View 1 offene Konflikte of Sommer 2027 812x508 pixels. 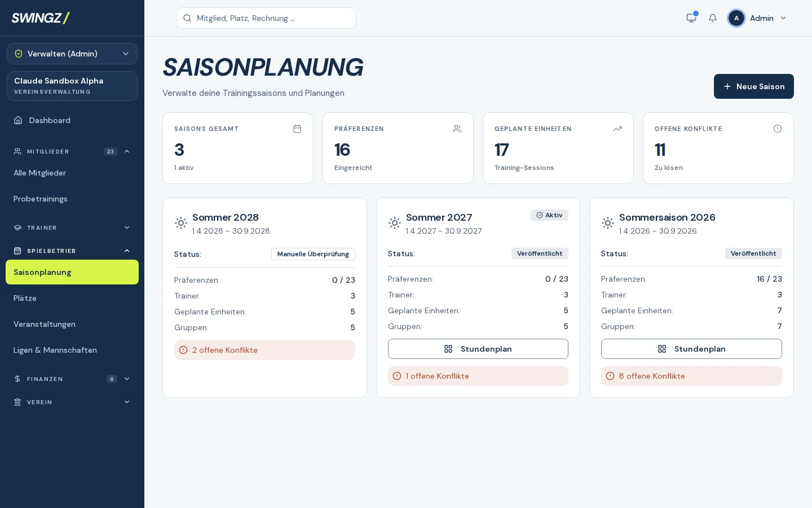point(478,376)
